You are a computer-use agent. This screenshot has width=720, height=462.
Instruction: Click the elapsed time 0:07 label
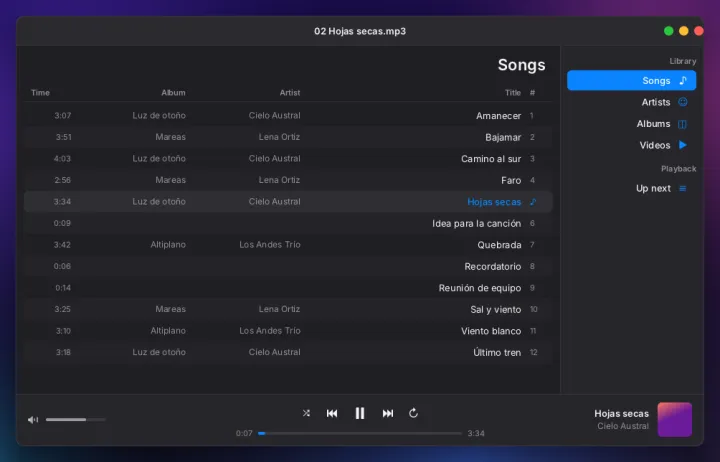[244, 433]
